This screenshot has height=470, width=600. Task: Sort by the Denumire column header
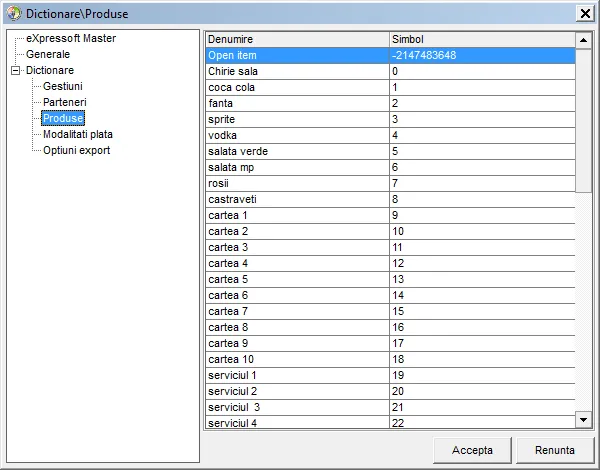[297, 39]
